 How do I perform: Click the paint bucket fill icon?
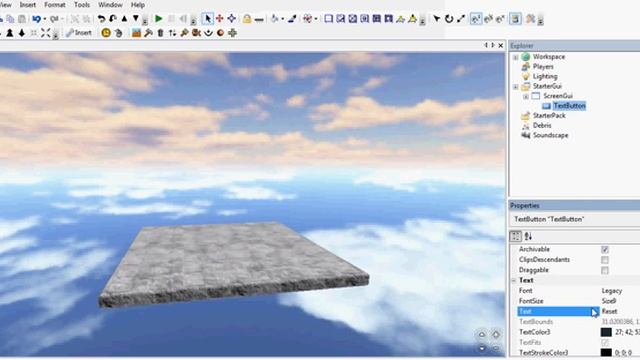[275, 18]
